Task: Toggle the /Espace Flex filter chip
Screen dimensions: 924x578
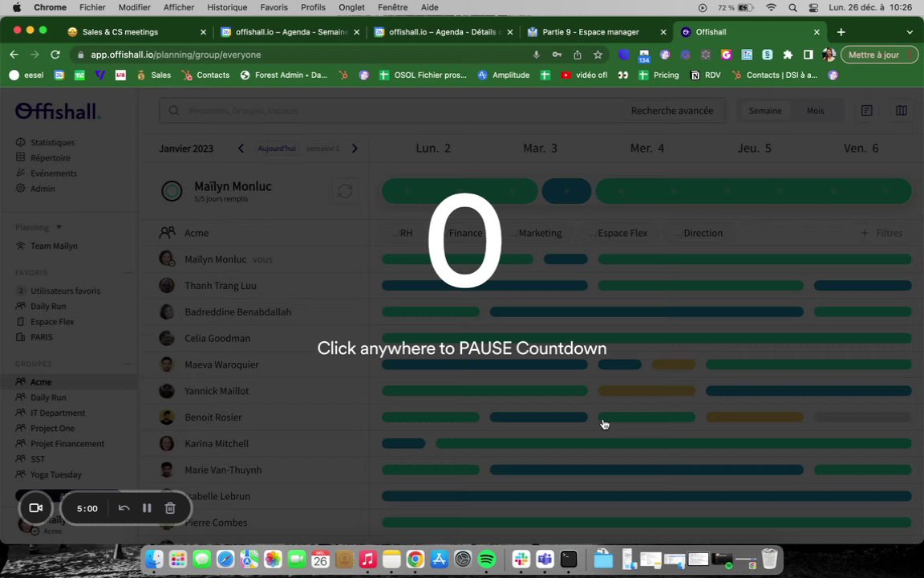Action: 618,233
